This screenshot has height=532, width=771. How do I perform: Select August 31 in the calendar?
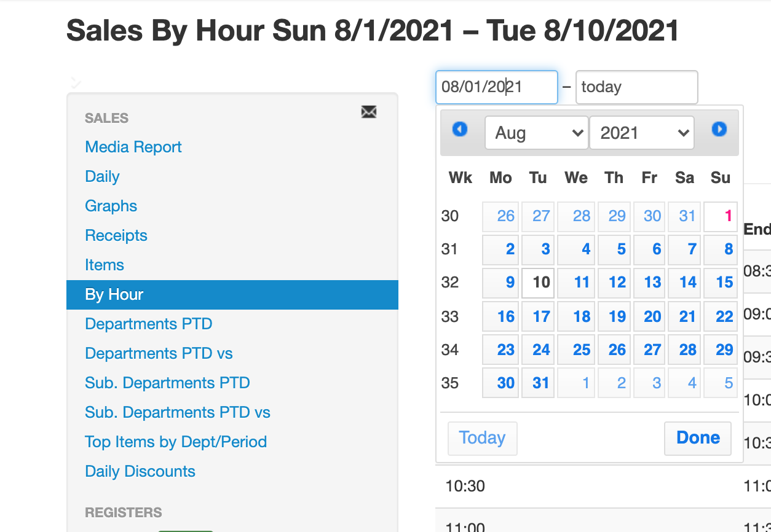pos(539,383)
